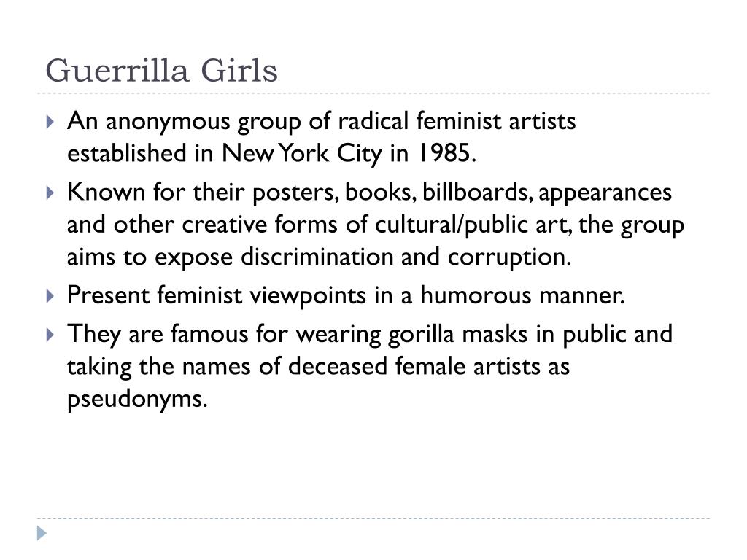The image size is (747, 560).
Task: Click the words 'New York City'
Action: (302, 154)
